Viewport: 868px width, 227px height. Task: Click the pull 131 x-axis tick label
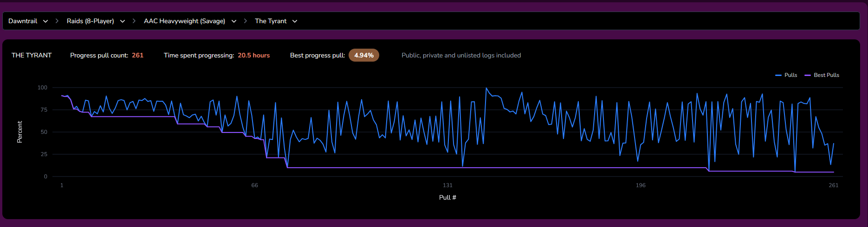tap(447, 185)
